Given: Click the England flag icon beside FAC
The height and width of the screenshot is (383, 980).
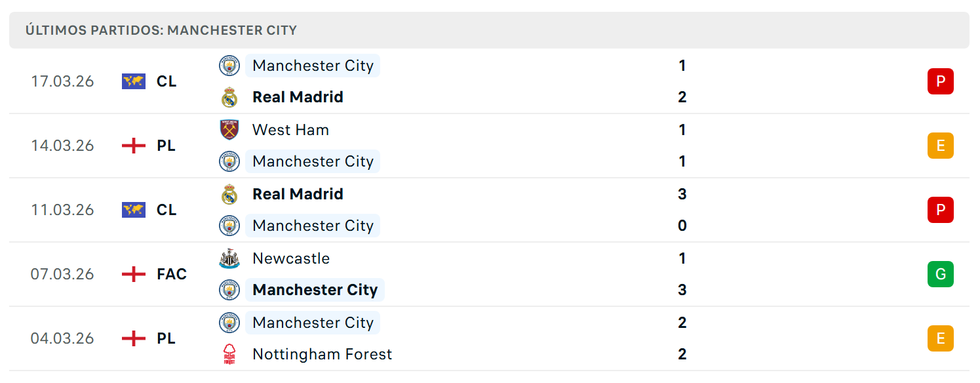Looking at the screenshot, I should 134,274.
